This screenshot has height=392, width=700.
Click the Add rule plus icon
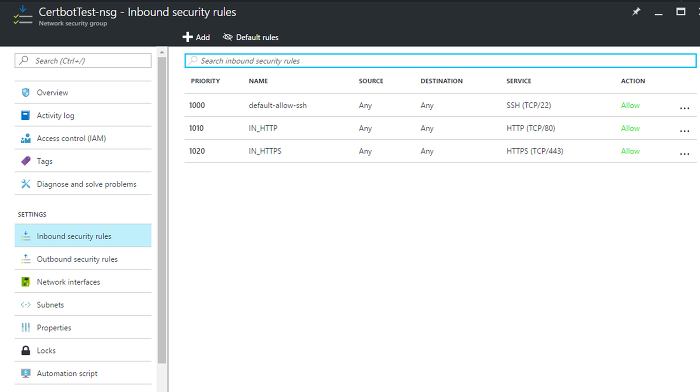[x=188, y=37]
